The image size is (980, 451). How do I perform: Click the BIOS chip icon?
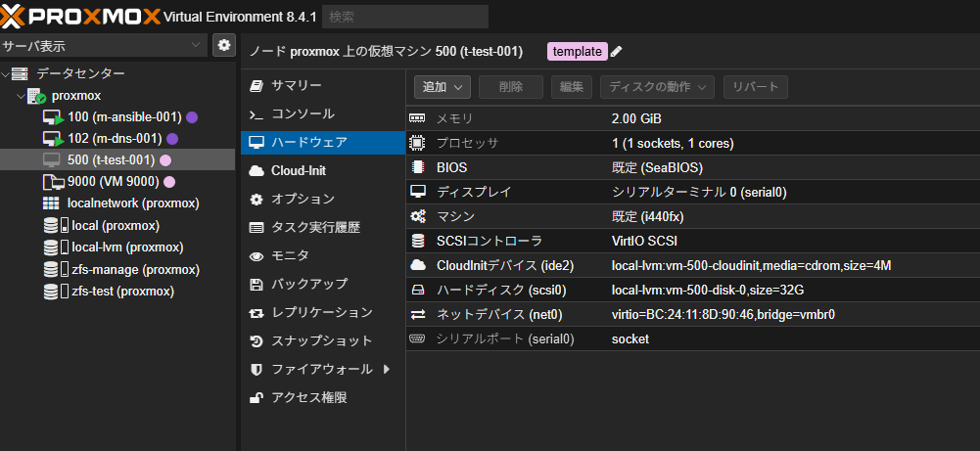click(x=417, y=167)
